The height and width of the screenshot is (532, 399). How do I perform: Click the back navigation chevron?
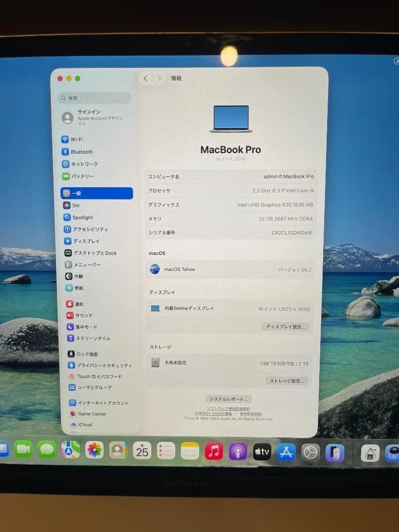[x=145, y=78]
